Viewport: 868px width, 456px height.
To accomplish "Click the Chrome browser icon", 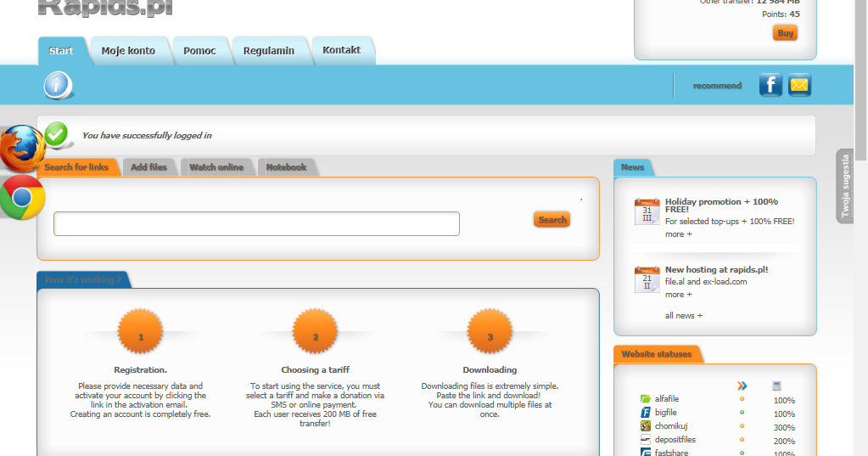I will coord(22,197).
